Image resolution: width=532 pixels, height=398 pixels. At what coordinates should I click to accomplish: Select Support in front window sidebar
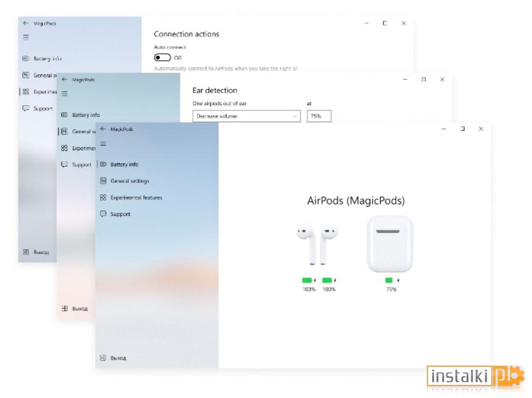pyautogui.click(x=121, y=214)
